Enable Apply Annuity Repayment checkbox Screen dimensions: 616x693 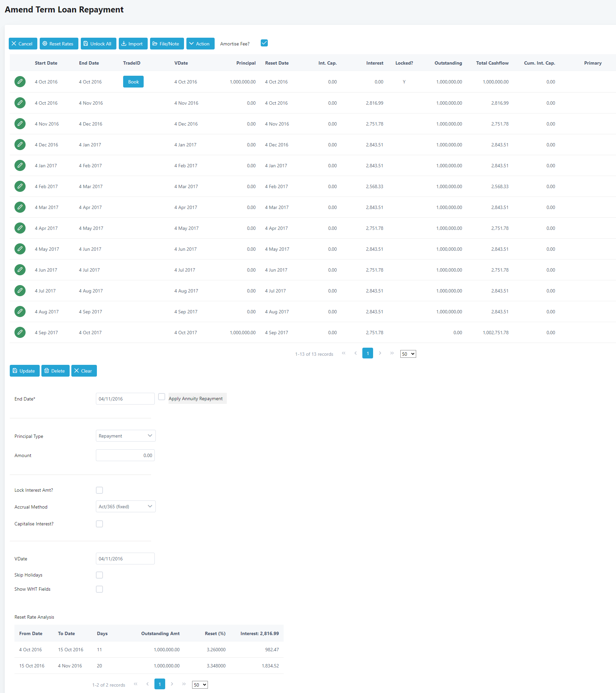point(161,397)
